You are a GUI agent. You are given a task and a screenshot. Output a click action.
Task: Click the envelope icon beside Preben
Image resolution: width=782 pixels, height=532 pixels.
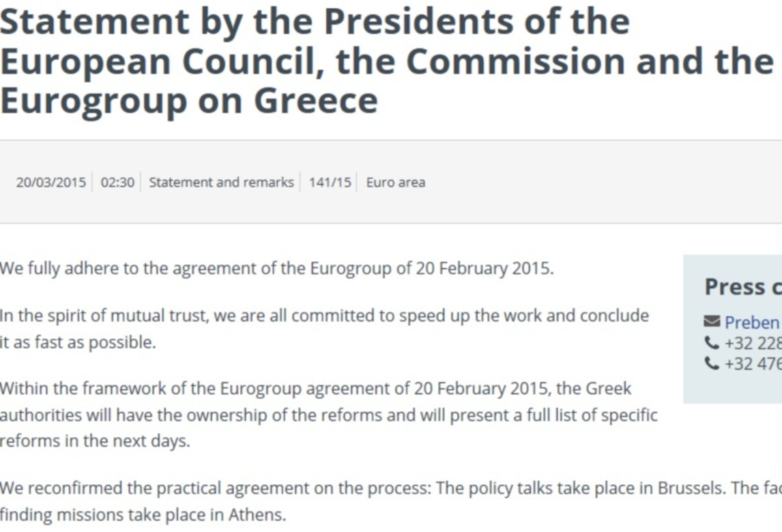pos(712,322)
